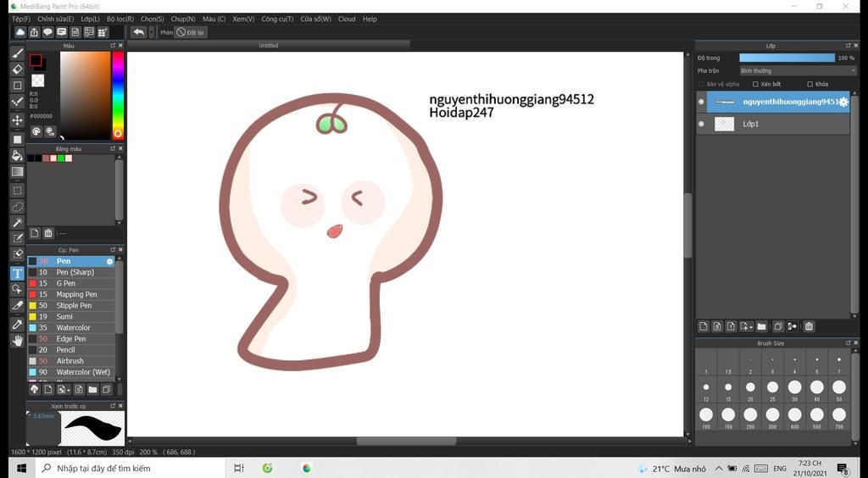Screen dimensions: 868x478
Task: Open the Pha trộn blend mode dropdown
Action: tap(798, 71)
